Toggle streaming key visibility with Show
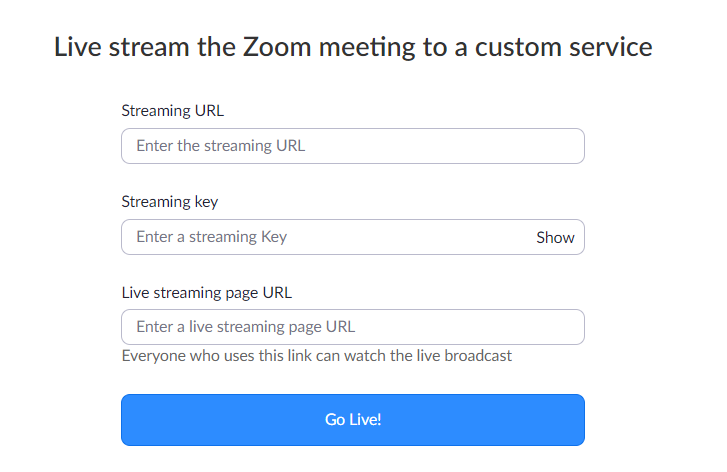Viewport: 727px width, 472px height. coord(555,237)
